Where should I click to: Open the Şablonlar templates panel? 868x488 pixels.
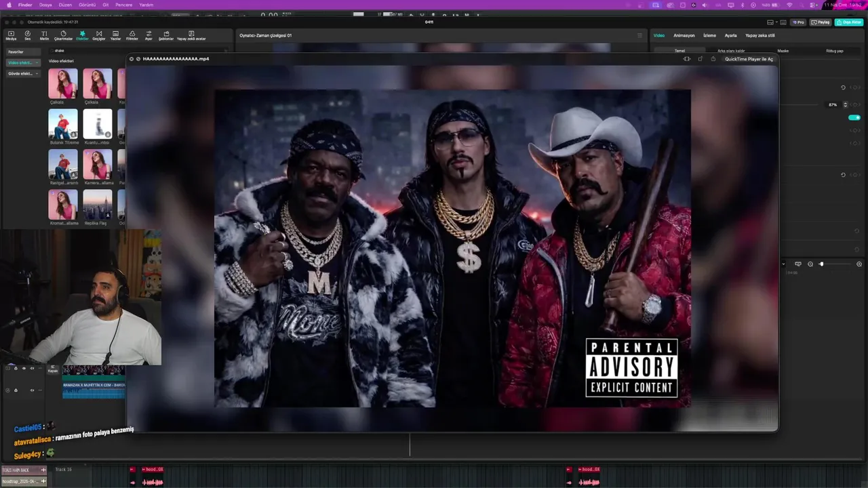coord(166,35)
